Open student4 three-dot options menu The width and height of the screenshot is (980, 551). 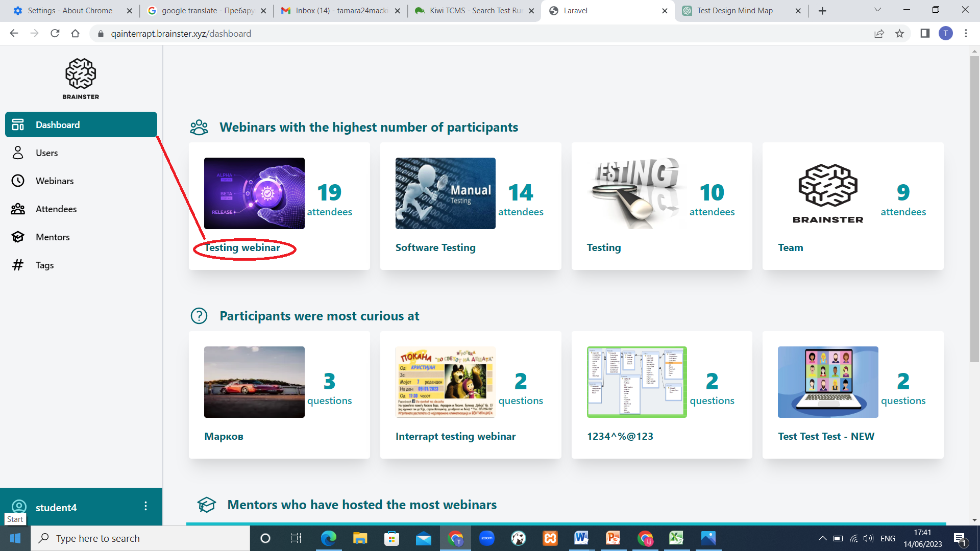pyautogui.click(x=145, y=506)
